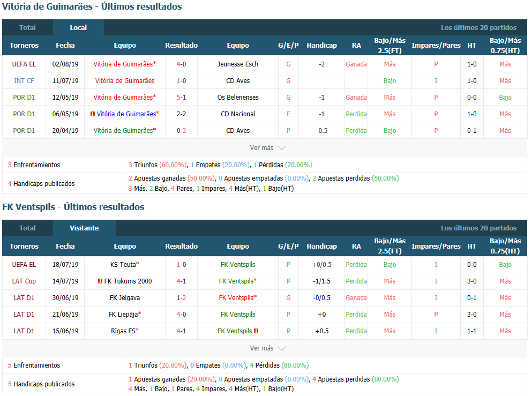
Task: Click the LAT Cup tournament label
Action: pyautogui.click(x=24, y=281)
